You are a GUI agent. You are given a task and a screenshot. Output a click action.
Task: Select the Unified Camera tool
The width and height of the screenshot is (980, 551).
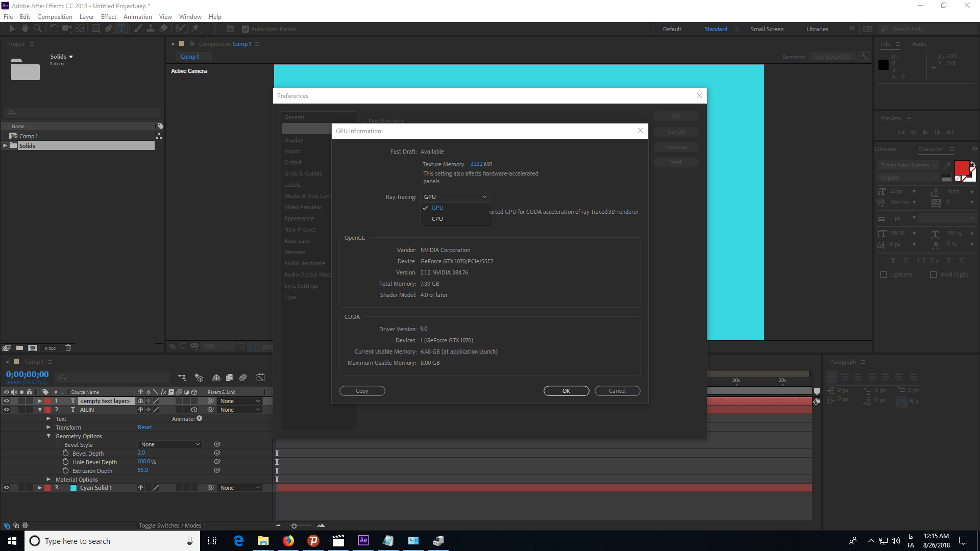[x=66, y=29]
